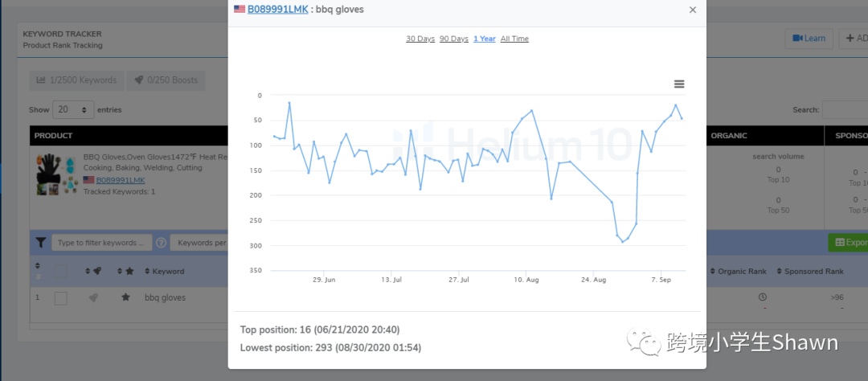Click the Search input field in background page
The image size is (868, 381).
[x=845, y=109]
